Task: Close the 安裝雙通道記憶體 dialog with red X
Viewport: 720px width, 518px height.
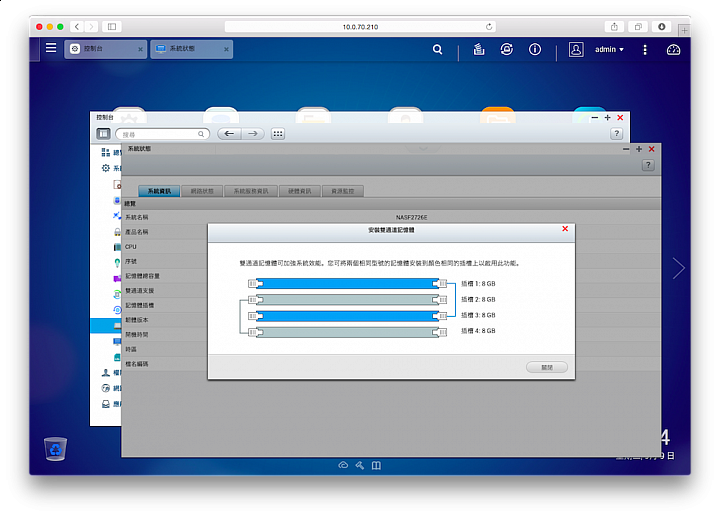Action: (x=565, y=229)
